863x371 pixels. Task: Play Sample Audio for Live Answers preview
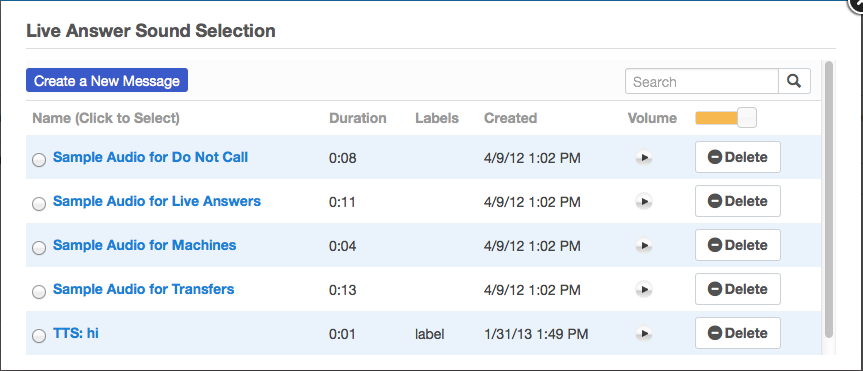643,201
